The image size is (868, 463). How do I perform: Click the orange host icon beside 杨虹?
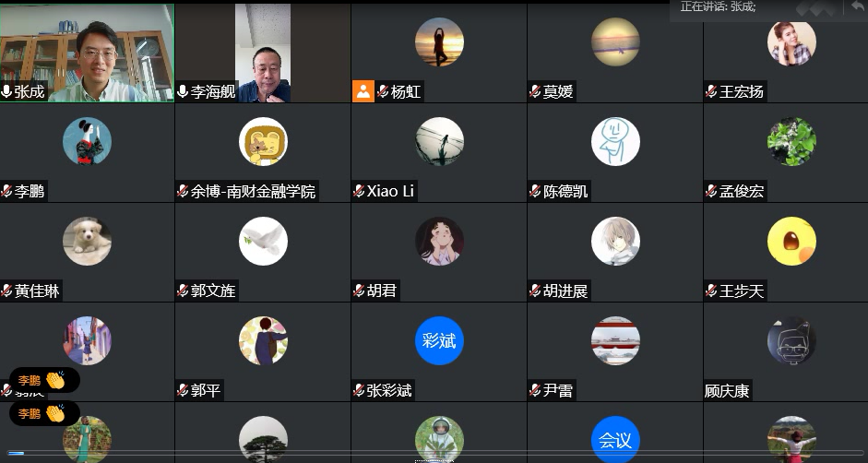363,91
